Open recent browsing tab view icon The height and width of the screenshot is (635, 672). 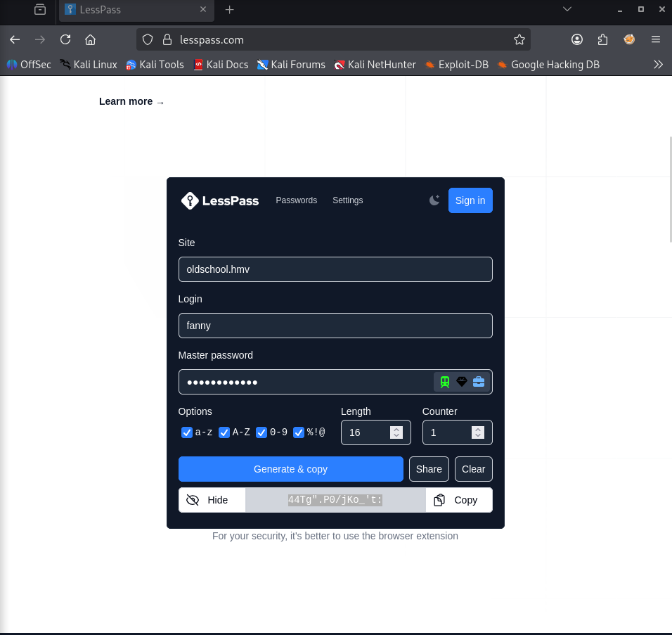pos(40,9)
